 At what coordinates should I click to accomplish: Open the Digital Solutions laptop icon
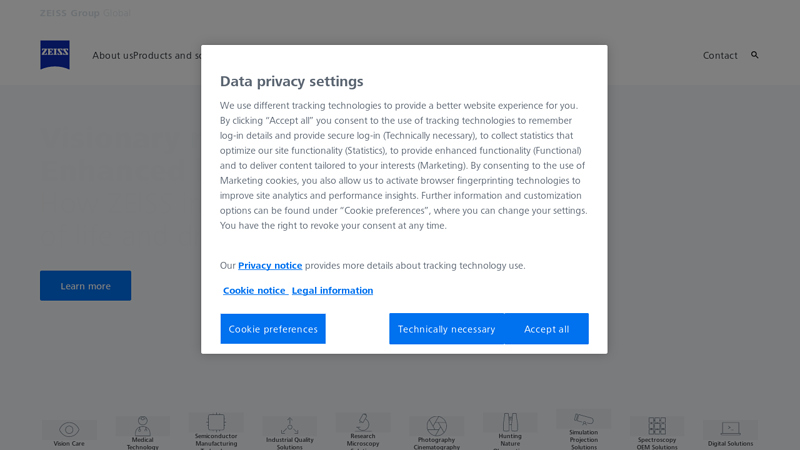pyautogui.click(x=730, y=429)
